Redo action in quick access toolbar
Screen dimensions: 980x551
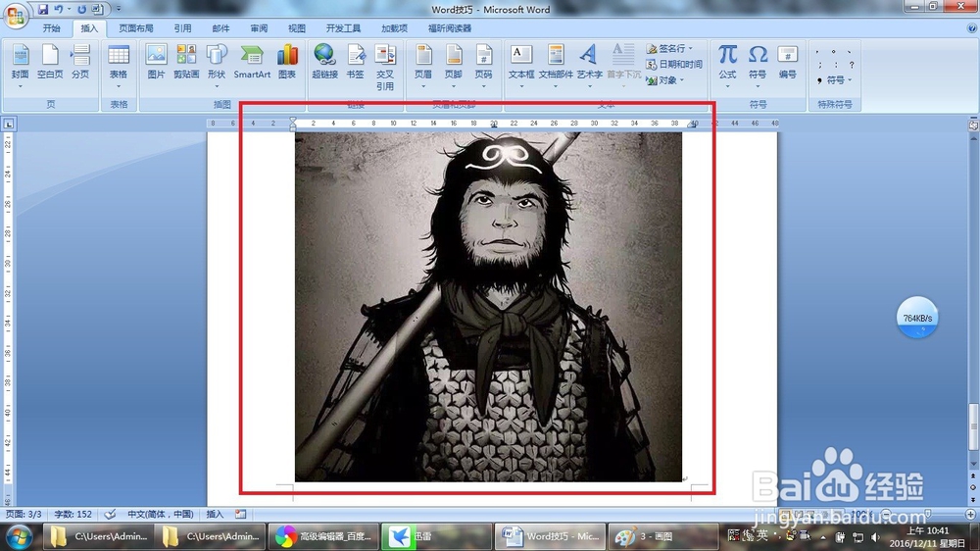tap(82, 10)
